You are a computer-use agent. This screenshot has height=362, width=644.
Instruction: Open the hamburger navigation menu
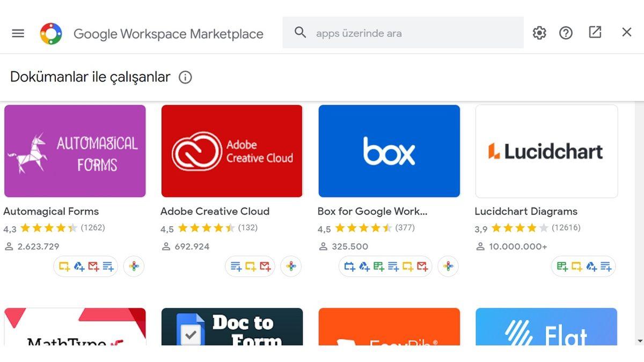coord(18,33)
